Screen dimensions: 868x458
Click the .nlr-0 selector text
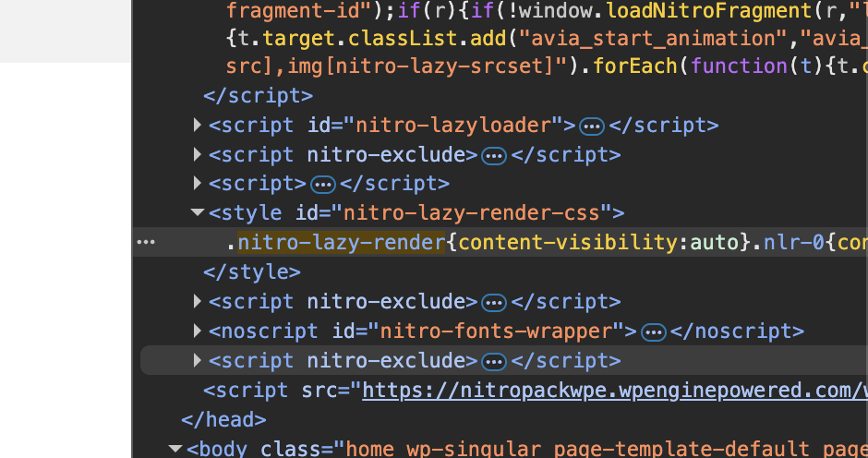pyautogui.click(x=789, y=242)
